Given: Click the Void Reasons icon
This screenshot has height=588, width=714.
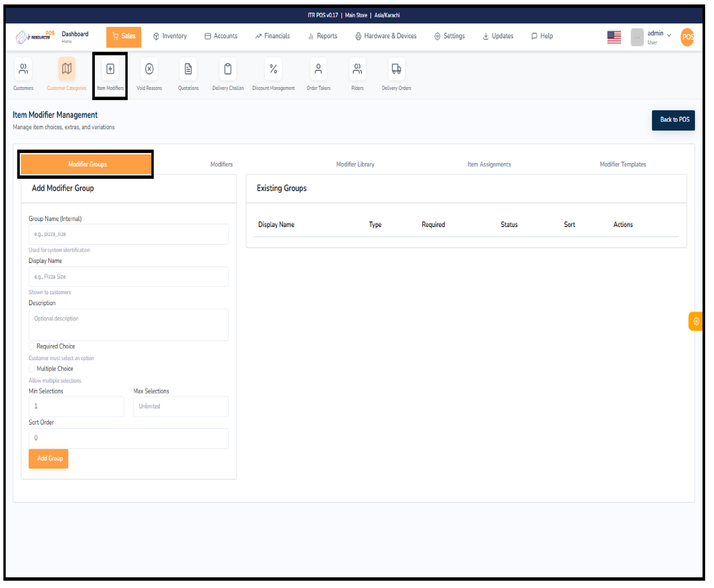Looking at the screenshot, I should tap(149, 69).
